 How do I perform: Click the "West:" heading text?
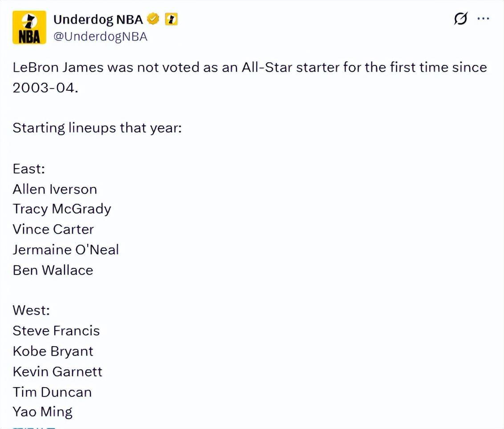tap(31, 310)
